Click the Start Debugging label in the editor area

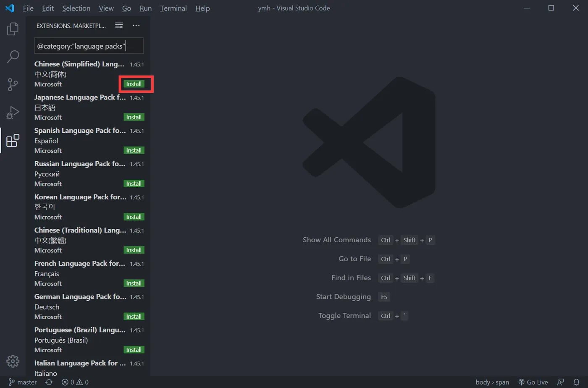[x=344, y=296]
